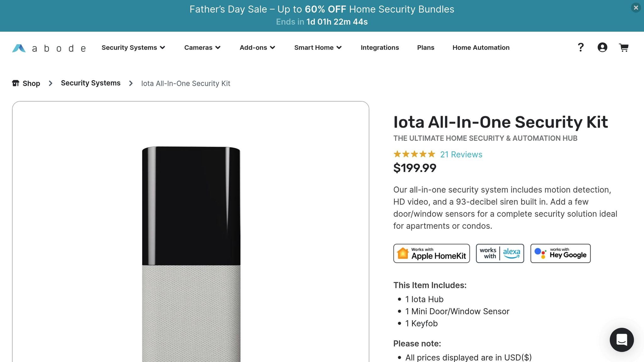
Task: Dismiss the Father's Day Sale banner
Action: coord(636,8)
